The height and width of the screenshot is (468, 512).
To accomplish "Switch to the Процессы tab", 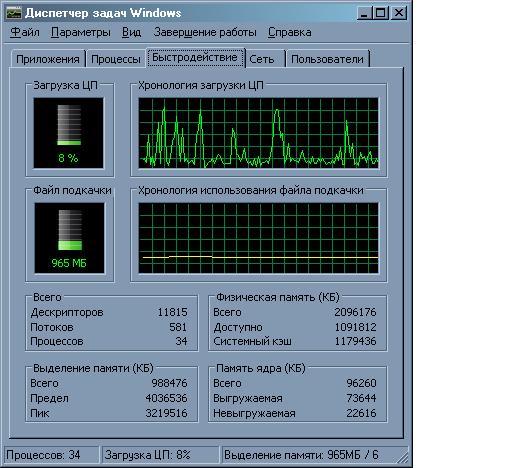I will tap(116, 59).
